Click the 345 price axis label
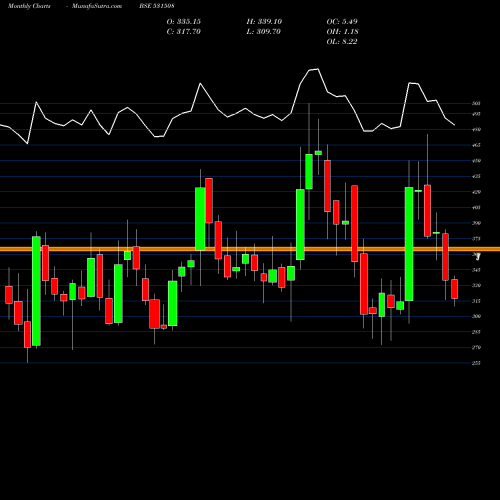Viewport: 500px width, 500px height. 476,270
